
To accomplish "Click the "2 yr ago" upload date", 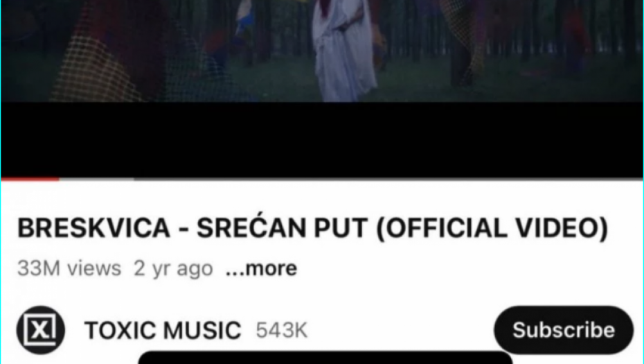I will click(173, 268).
